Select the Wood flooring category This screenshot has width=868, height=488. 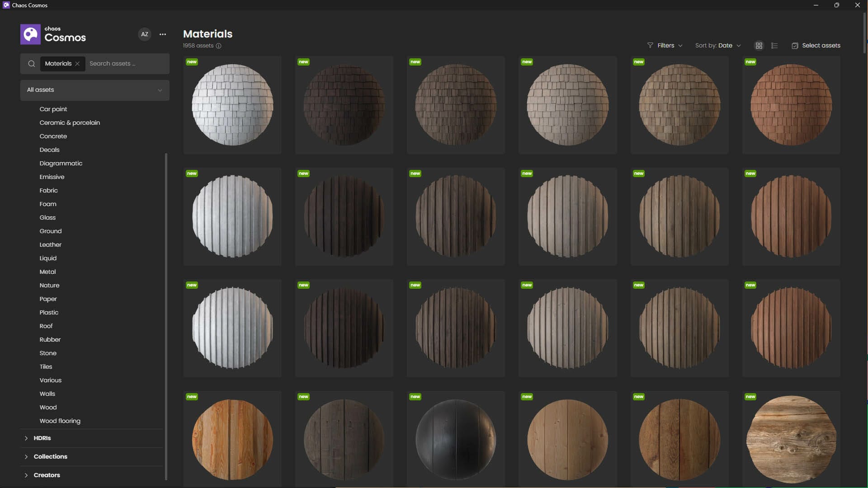(x=60, y=421)
